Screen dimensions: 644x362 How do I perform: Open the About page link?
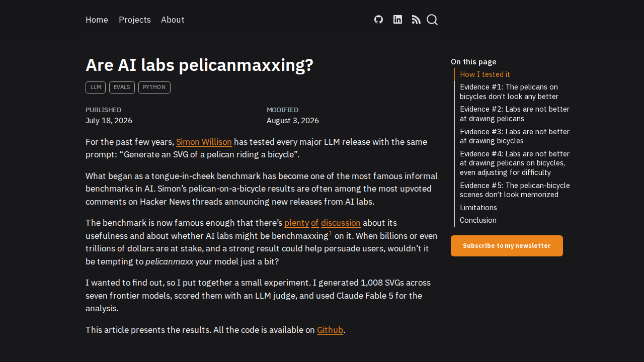(173, 20)
